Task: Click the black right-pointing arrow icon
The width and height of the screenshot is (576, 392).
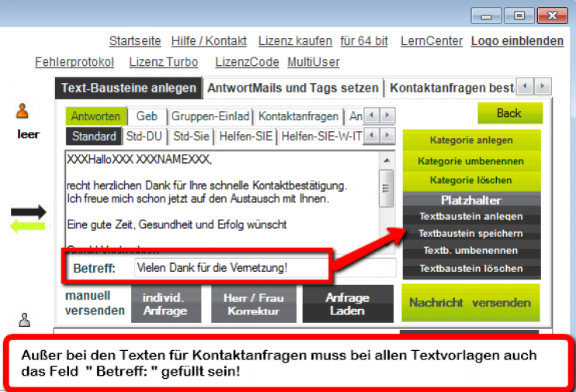Action: [x=29, y=212]
